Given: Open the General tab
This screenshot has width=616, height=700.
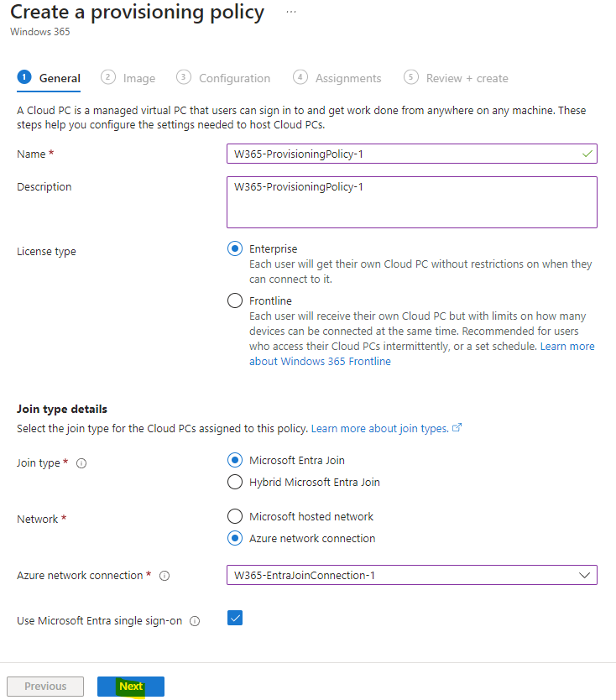Looking at the screenshot, I should point(49,78).
